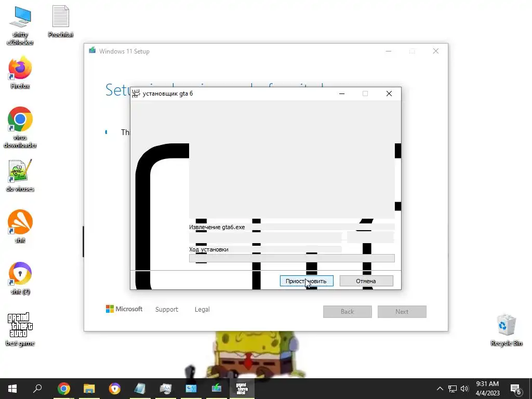Click the Windows 11 Setup title bar icon
Image resolution: width=532 pixels, height=399 pixels.
pyautogui.click(x=92, y=51)
